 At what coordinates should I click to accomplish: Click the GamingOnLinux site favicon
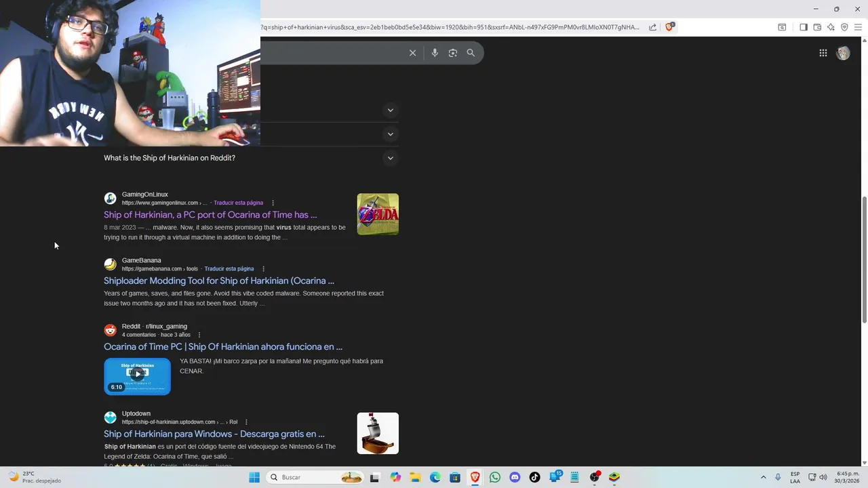pos(110,199)
